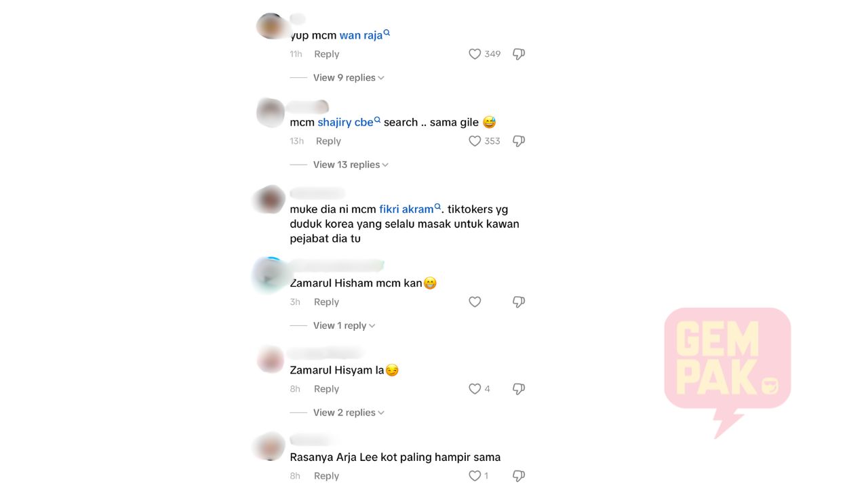Expand "View 9 replies"

click(349, 78)
